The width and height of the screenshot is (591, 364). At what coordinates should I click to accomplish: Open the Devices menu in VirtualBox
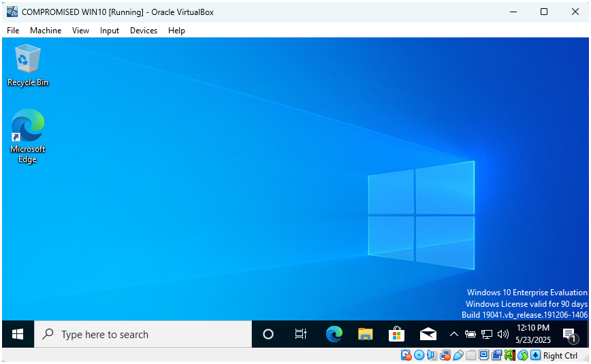pyautogui.click(x=144, y=31)
